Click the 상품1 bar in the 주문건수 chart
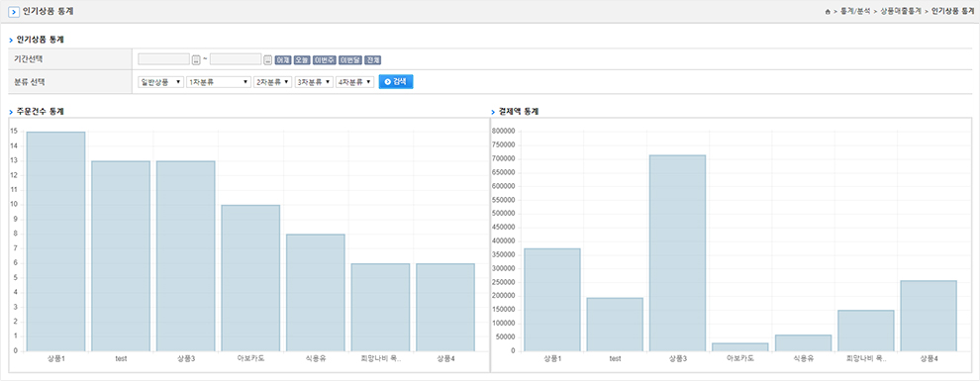This screenshot has height=381, width=980. pyautogui.click(x=55, y=241)
